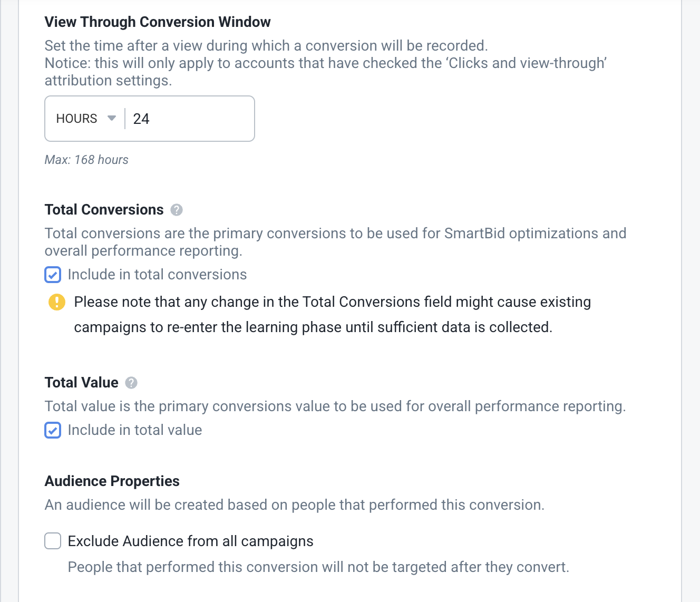Uncheck Include in total value checkbox
Screen dimensions: 700x602
(x=53, y=430)
